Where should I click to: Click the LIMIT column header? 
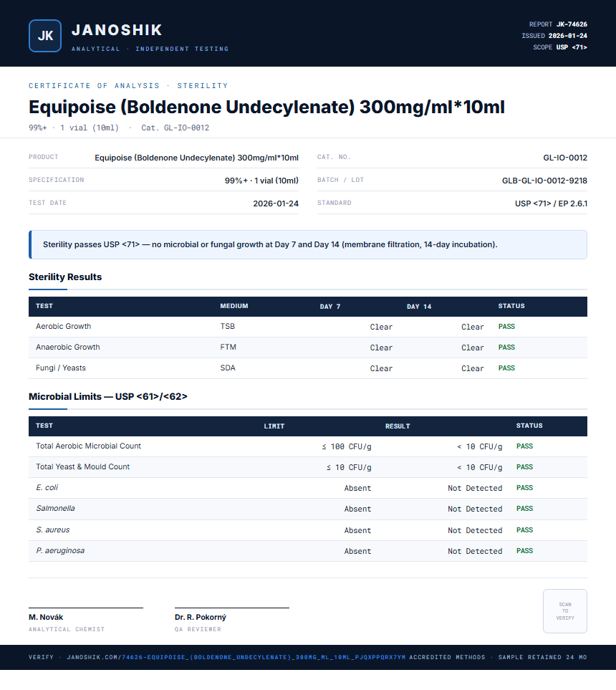point(274,426)
